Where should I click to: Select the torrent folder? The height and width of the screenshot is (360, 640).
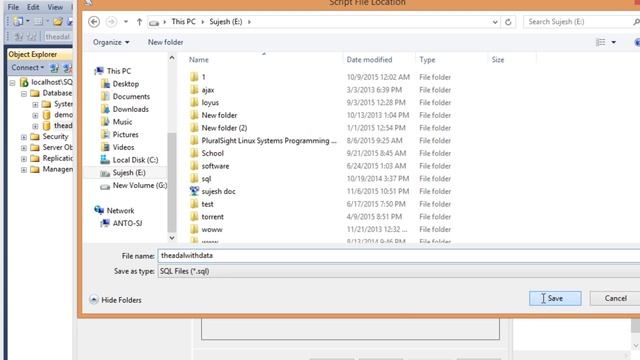[x=212, y=217]
